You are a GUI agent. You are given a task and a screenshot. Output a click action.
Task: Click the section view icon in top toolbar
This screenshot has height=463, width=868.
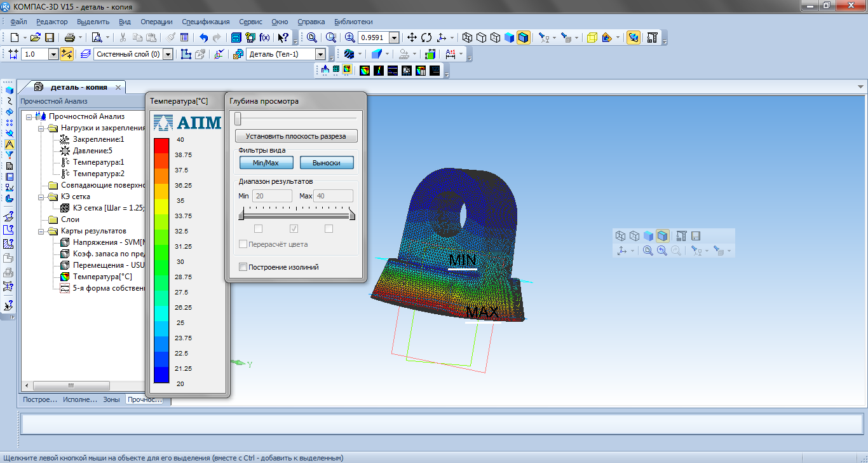[607, 38]
